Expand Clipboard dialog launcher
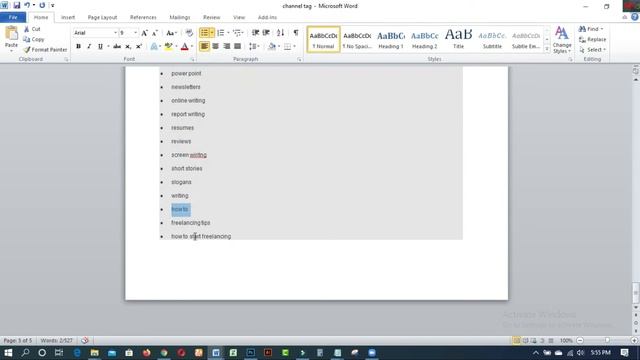This screenshot has width=640, height=360. click(x=66, y=60)
